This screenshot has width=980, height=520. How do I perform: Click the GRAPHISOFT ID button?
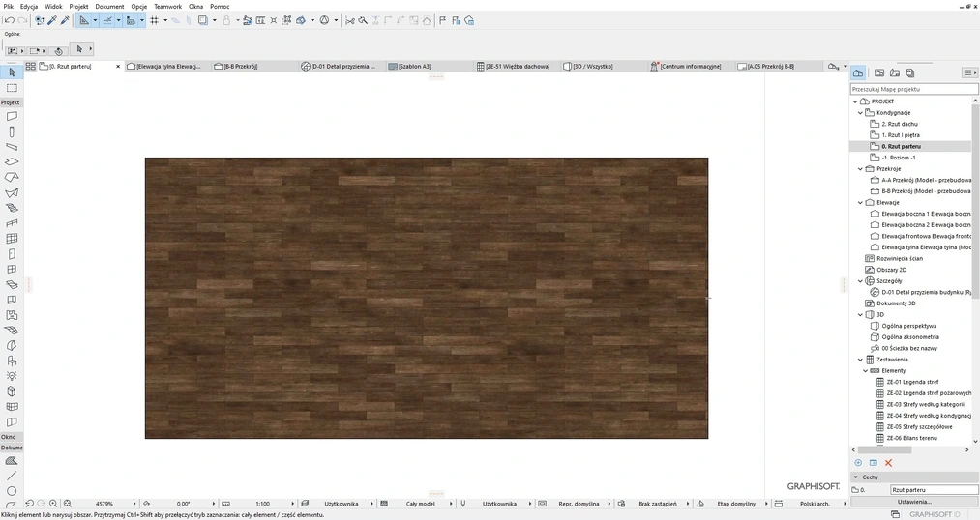(x=935, y=514)
